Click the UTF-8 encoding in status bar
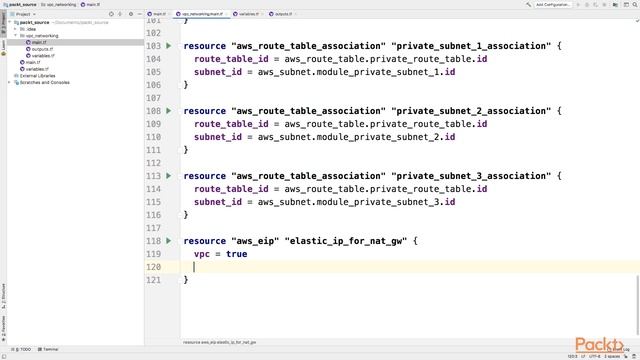 (x=595, y=356)
